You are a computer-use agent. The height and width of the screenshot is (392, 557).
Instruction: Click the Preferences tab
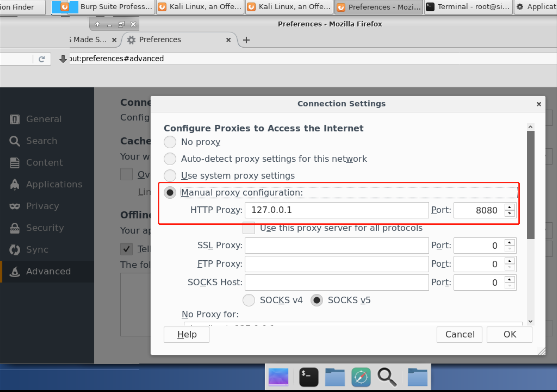(178, 40)
